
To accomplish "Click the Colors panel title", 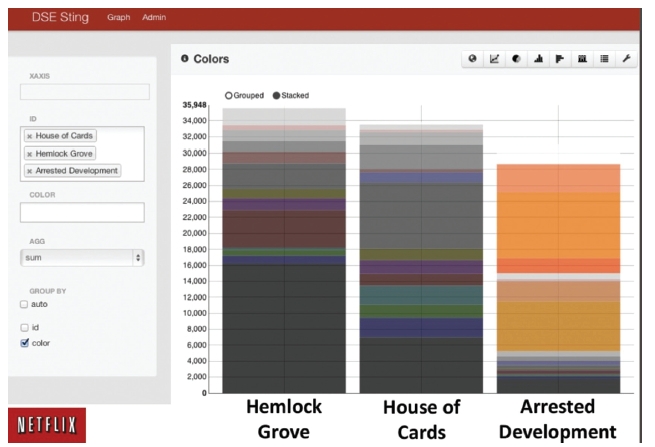I will point(211,59).
